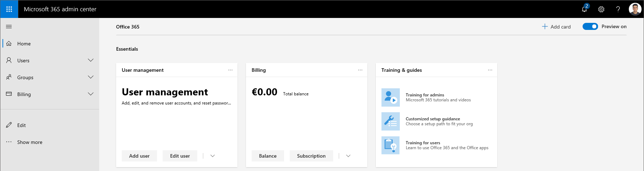
Task: Collapse the navigation hamburger menu
Action: point(9,27)
